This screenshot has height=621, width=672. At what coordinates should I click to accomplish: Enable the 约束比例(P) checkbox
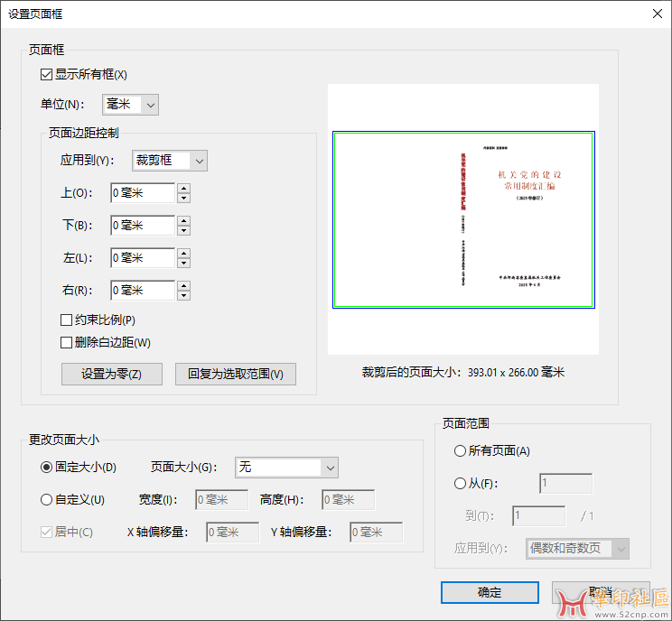(x=66, y=320)
